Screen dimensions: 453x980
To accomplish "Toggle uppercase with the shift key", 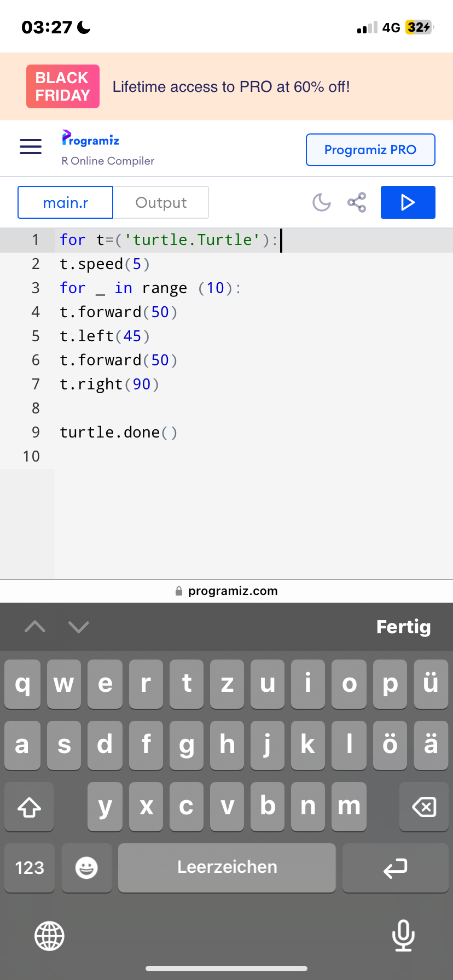I will coord(29,807).
